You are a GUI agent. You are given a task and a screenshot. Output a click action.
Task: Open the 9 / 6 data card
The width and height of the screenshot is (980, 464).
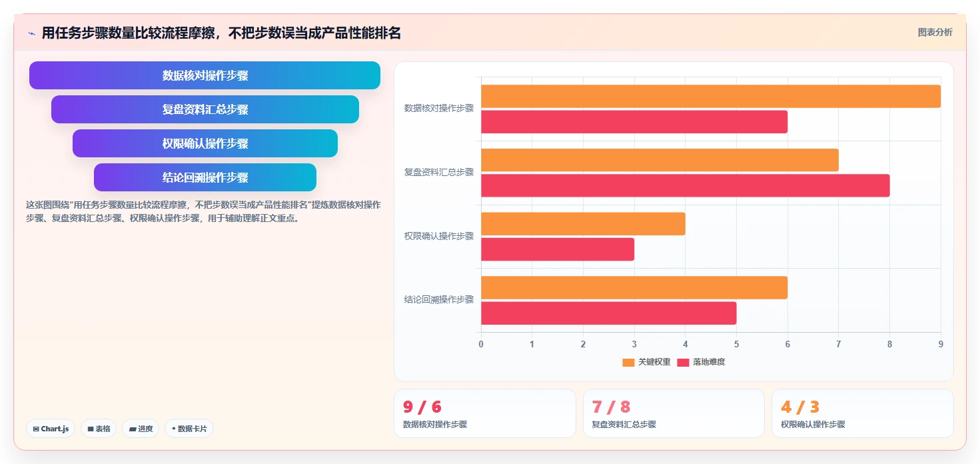click(x=485, y=413)
